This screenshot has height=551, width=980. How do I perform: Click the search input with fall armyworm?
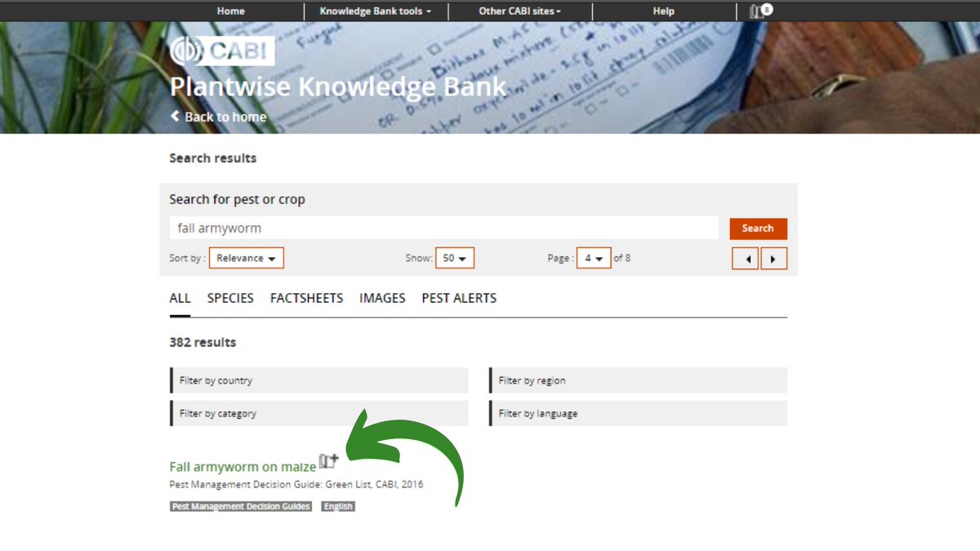coord(444,228)
